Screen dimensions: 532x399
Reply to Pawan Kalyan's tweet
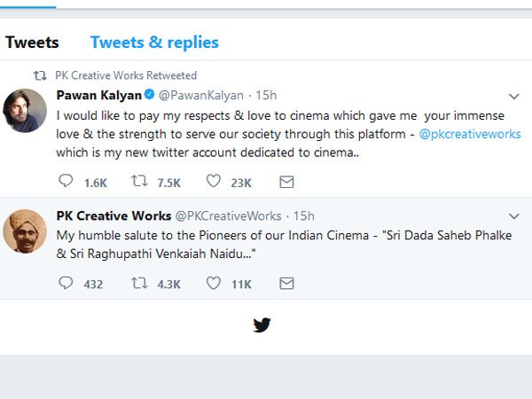65,182
